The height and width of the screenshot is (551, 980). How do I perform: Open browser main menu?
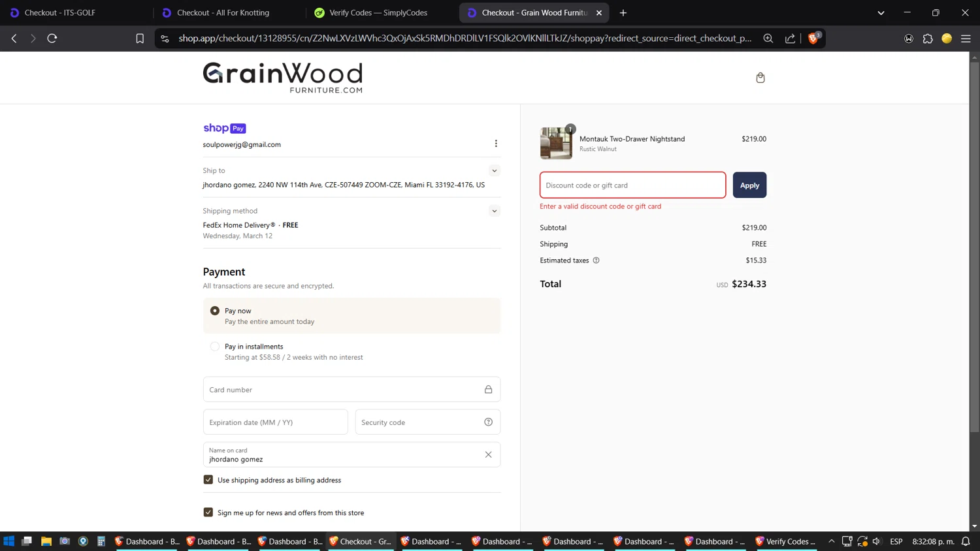click(x=966, y=39)
